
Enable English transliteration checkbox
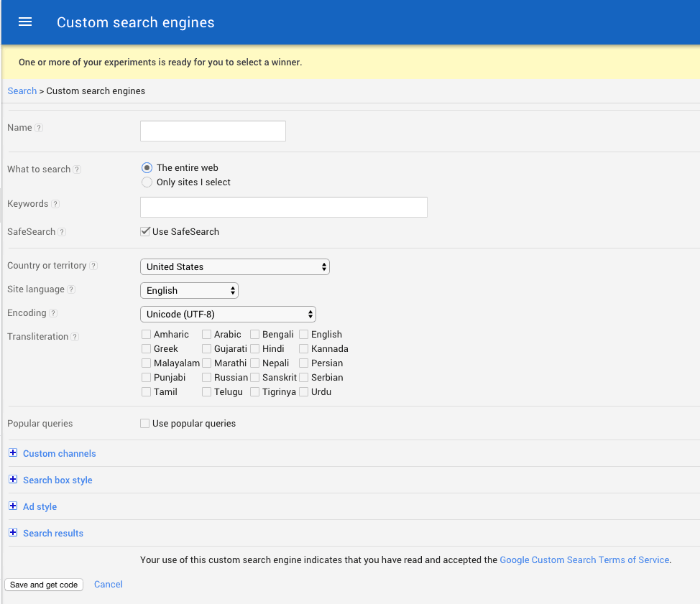pos(303,335)
